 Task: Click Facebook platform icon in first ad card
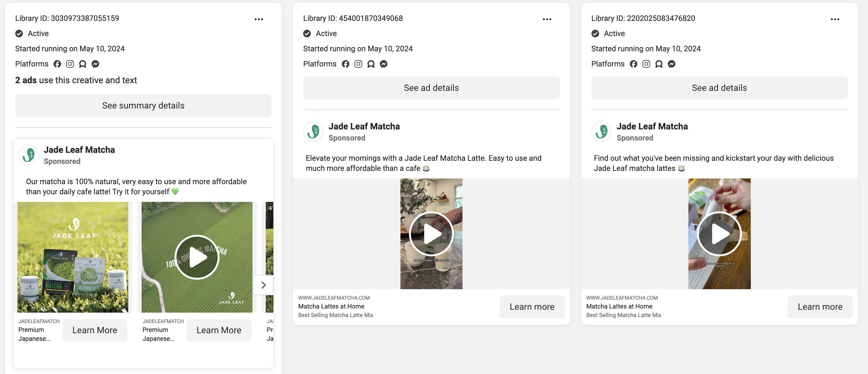[x=57, y=64]
